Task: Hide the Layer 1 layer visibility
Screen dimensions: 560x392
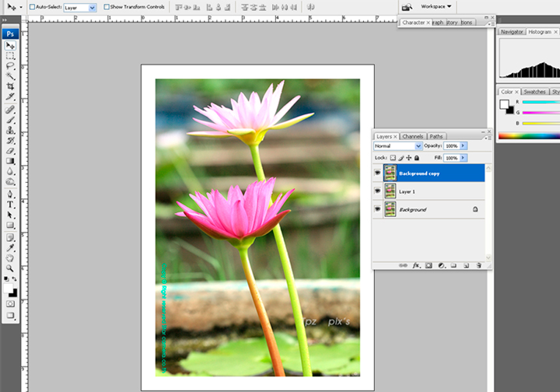Action: 378,191
